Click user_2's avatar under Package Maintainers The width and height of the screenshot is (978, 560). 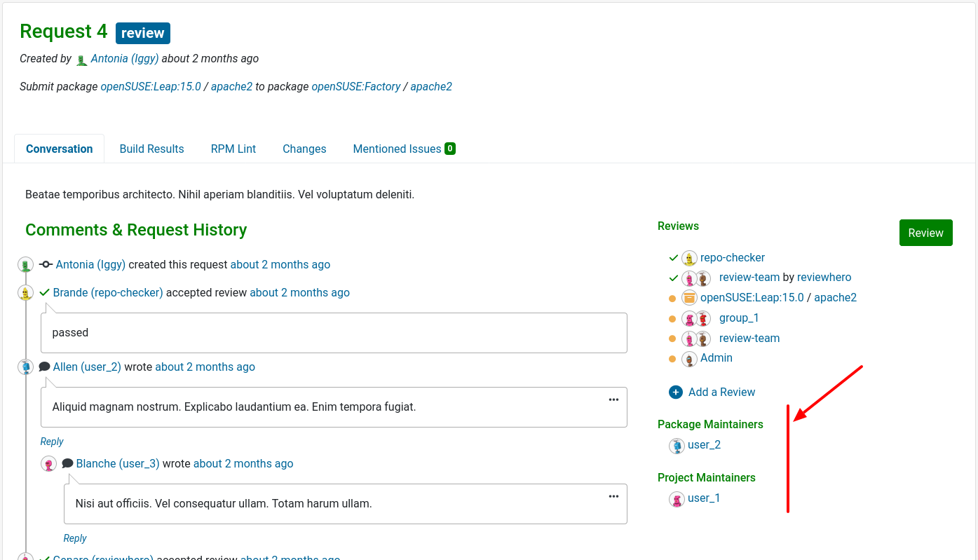pos(676,445)
